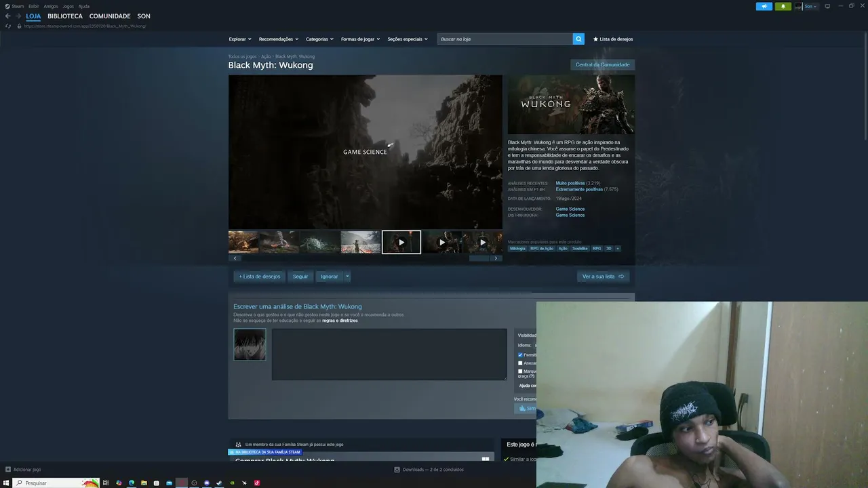Click the Buscar na loja search field
868x488 pixels.
(505, 39)
